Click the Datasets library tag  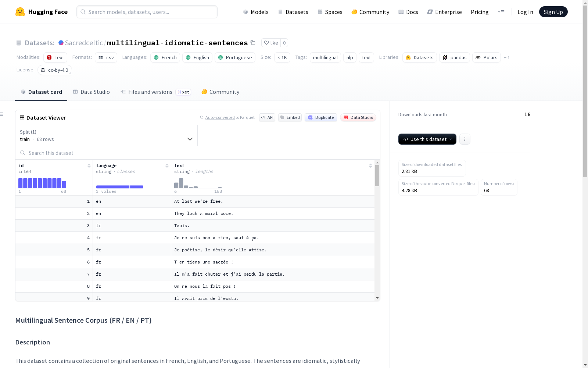tap(420, 57)
